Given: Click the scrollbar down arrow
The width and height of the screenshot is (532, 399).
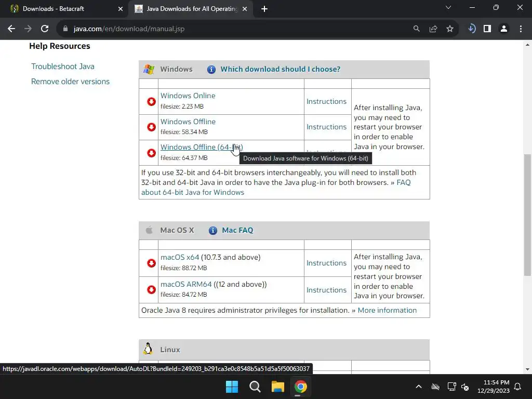Looking at the screenshot, I should tap(527, 369).
